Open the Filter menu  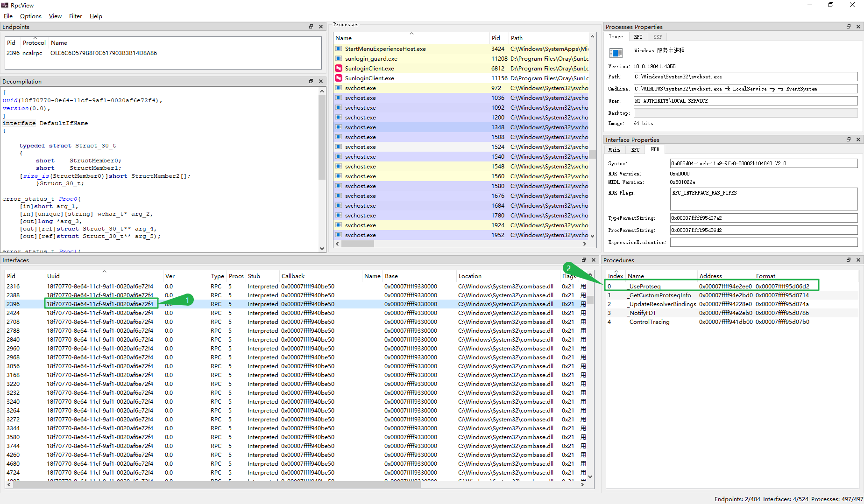75,16
